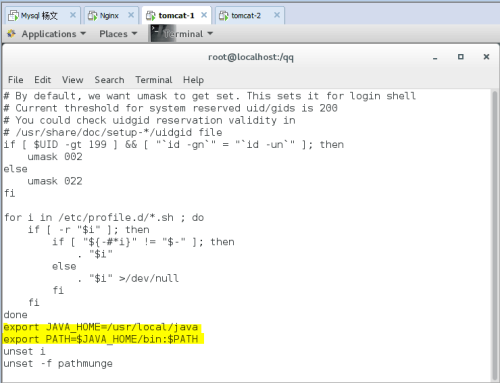The image size is (500, 383).
Task: Switch to the Mysql VM tab
Action: 43,15
